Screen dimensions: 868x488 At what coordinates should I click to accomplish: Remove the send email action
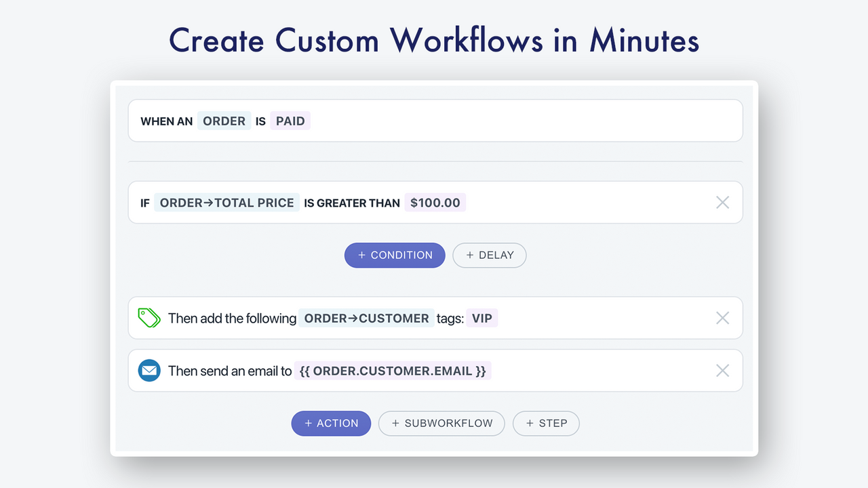[x=722, y=371]
